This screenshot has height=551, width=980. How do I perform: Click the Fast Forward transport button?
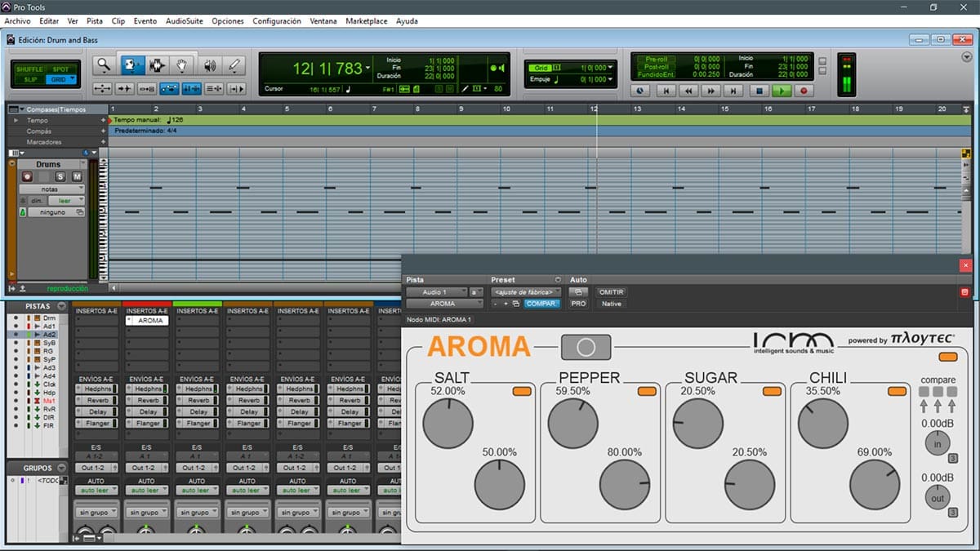pyautogui.click(x=712, y=91)
